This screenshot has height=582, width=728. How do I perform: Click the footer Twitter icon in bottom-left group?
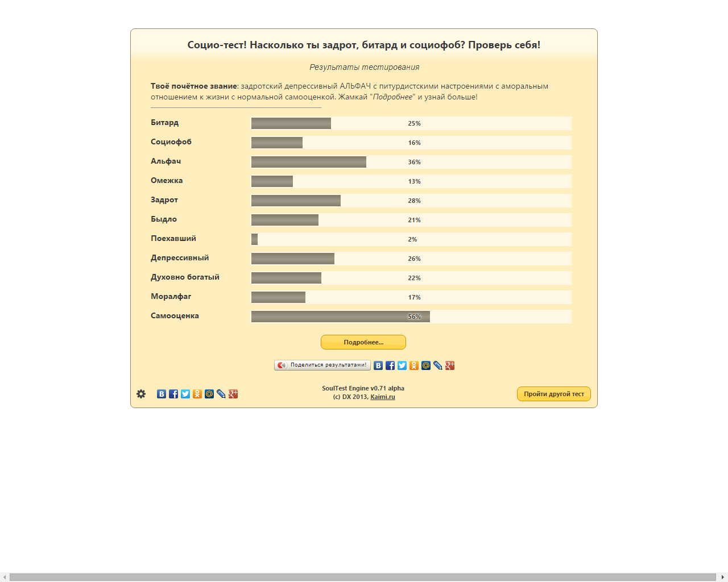(185, 394)
